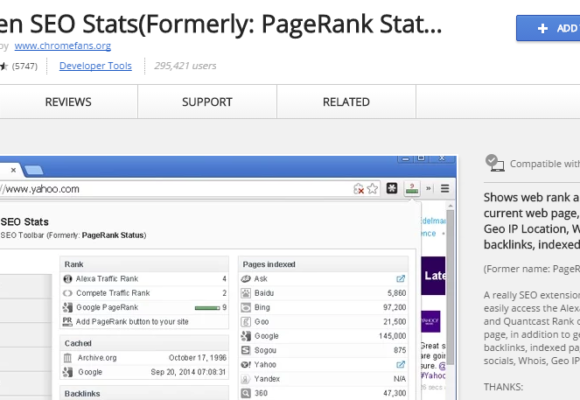Switch to the RELATED tab
The width and height of the screenshot is (580, 400).
point(346,102)
